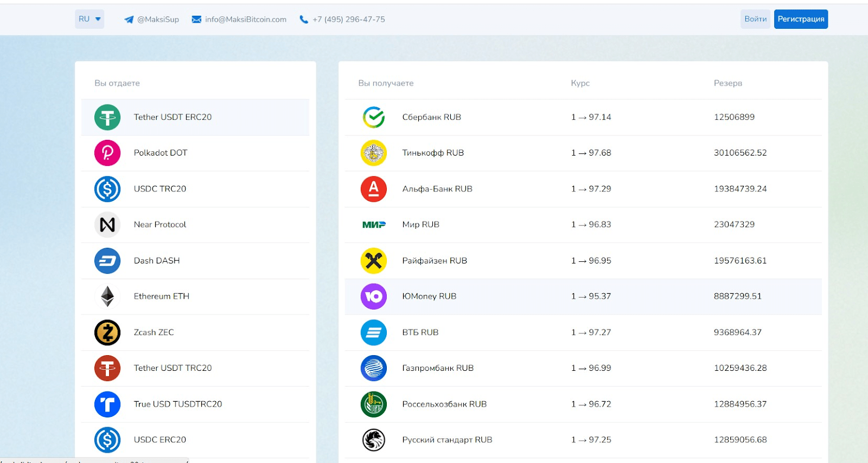
Task: Click the Zcash ZEC yellow icon
Action: pyautogui.click(x=107, y=332)
